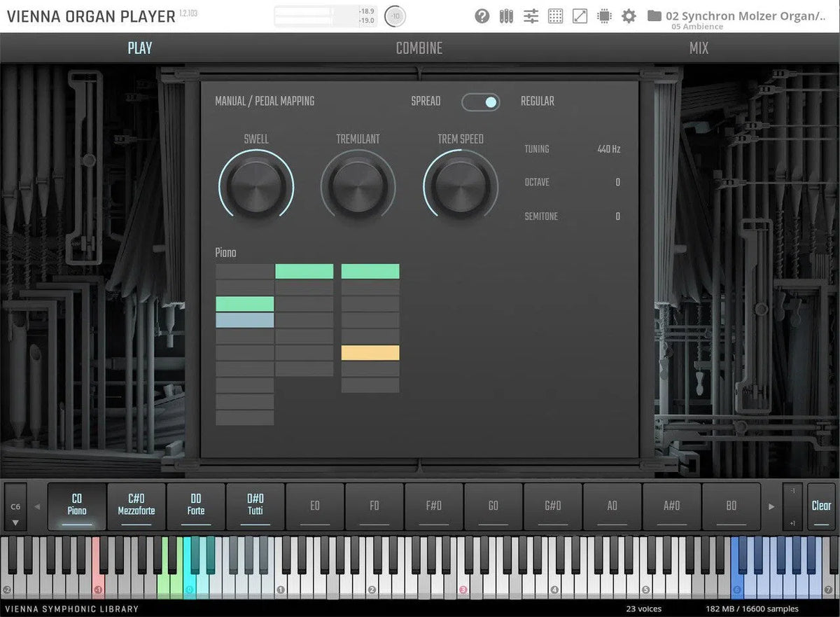Click the resize window arrow icon
This screenshot has height=617, width=840.
pos(580,16)
